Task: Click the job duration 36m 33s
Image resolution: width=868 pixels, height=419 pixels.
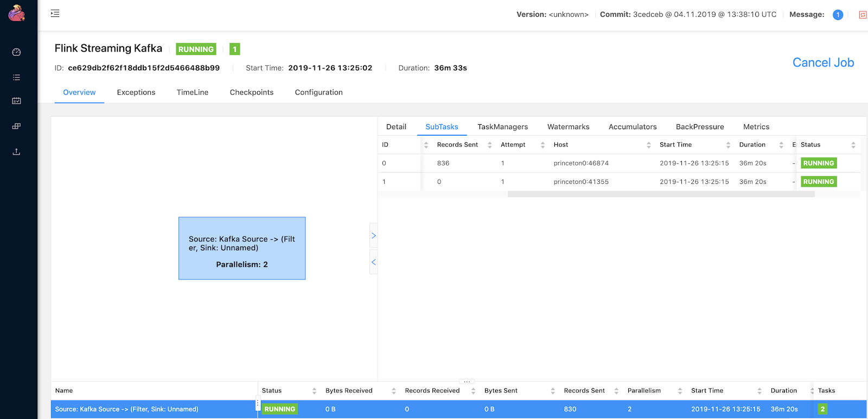Action: pyautogui.click(x=451, y=68)
